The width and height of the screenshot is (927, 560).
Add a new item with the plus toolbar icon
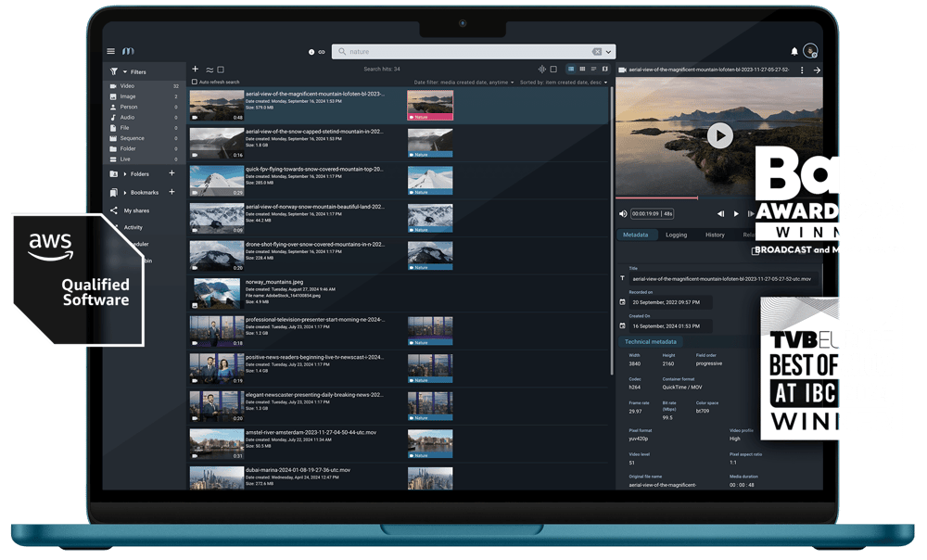tap(196, 68)
